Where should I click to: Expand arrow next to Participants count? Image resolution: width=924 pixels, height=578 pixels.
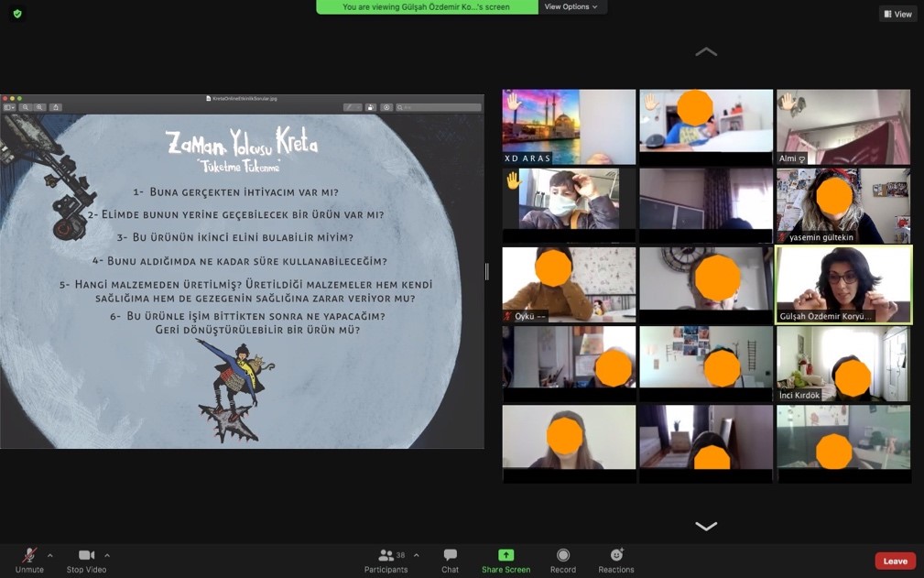[416, 555]
